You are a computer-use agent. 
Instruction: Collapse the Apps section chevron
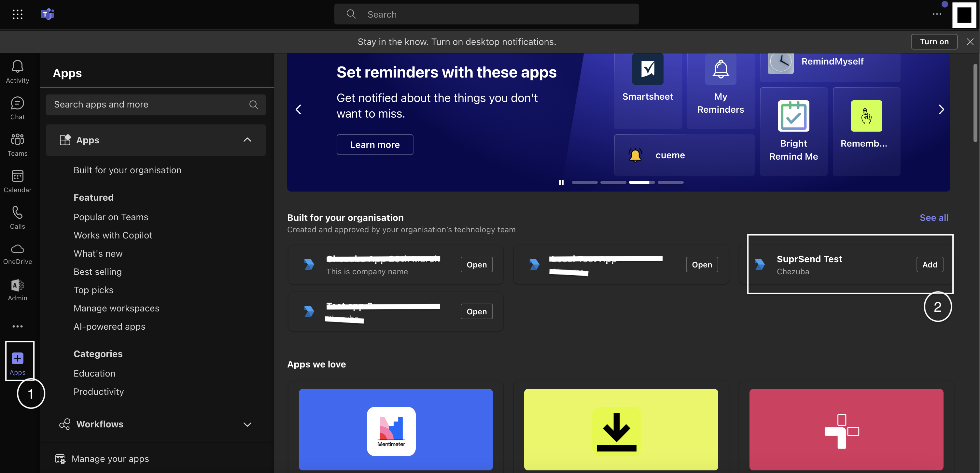[247, 140]
